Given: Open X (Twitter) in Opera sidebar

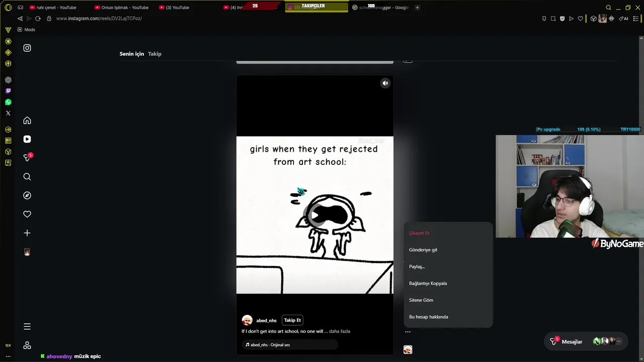Looking at the screenshot, I should pyautogui.click(x=8, y=113).
